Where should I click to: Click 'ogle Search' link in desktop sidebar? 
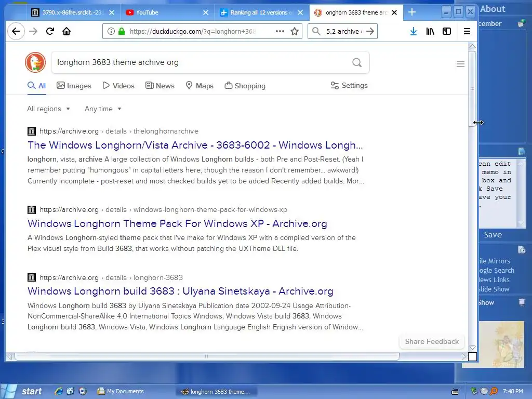tap(496, 270)
